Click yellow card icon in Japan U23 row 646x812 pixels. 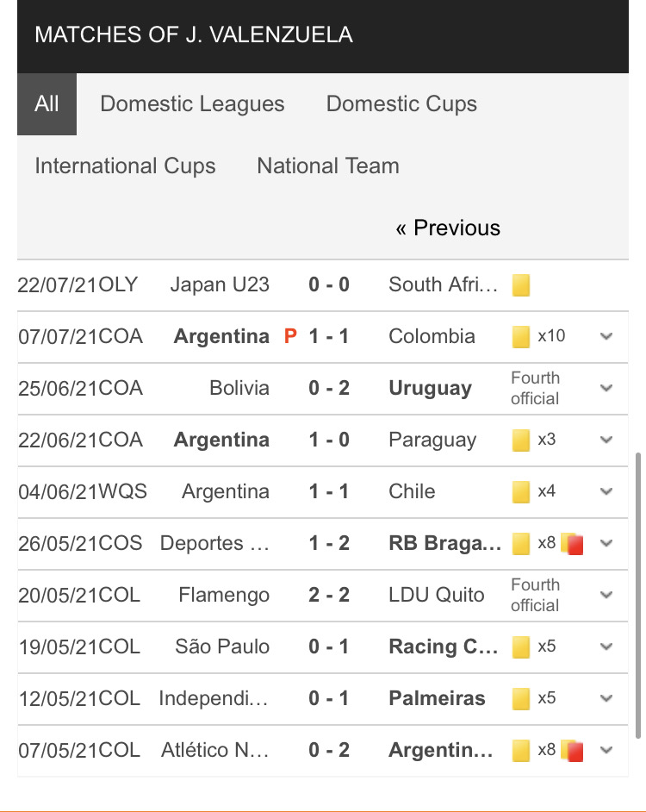tap(521, 285)
